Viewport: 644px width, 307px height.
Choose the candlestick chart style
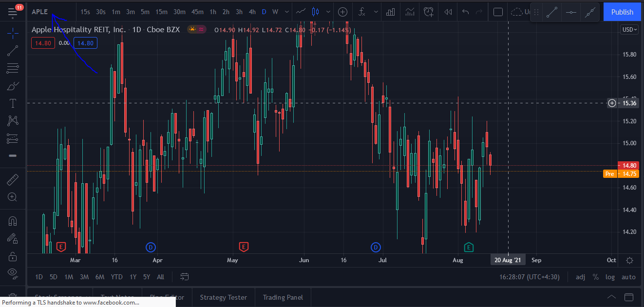pyautogui.click(x=316, y=12)
